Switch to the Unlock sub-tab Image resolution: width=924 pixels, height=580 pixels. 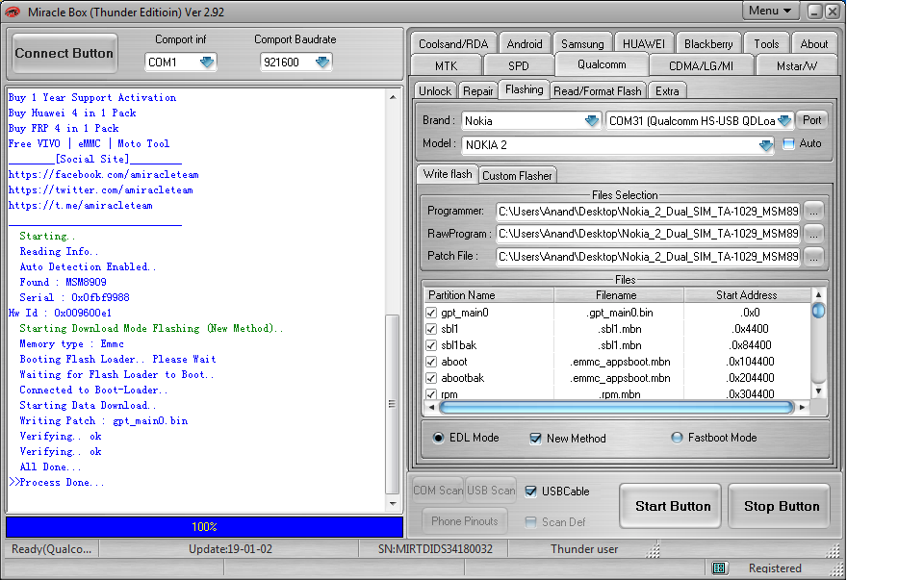point(435,90)
